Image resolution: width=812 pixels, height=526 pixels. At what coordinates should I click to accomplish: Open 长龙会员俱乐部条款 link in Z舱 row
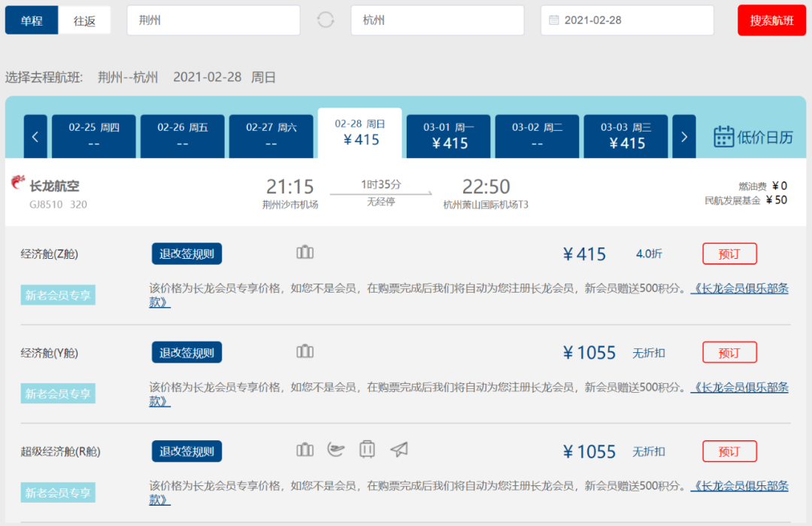[740, 289]
